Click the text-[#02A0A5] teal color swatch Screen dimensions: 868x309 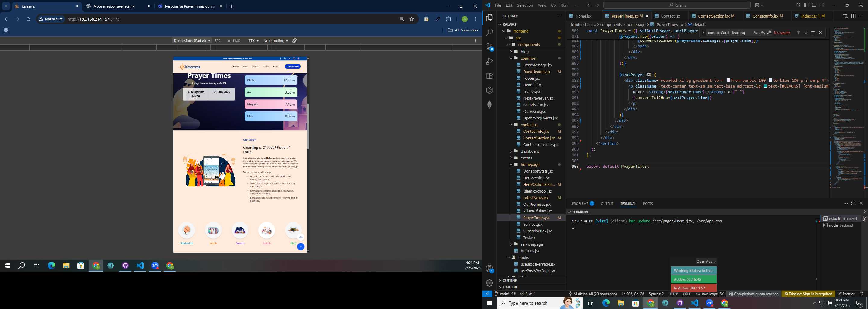tap(765, 86)
